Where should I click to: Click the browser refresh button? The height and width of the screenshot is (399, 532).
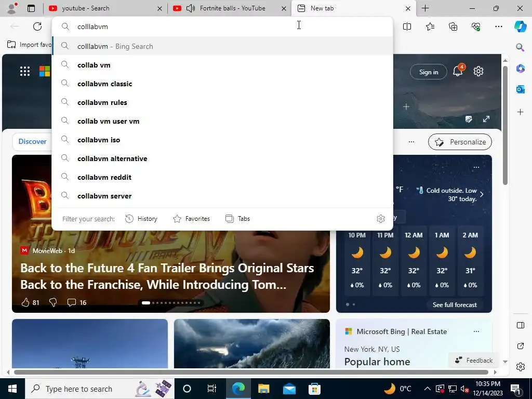[x=37, y=26]
